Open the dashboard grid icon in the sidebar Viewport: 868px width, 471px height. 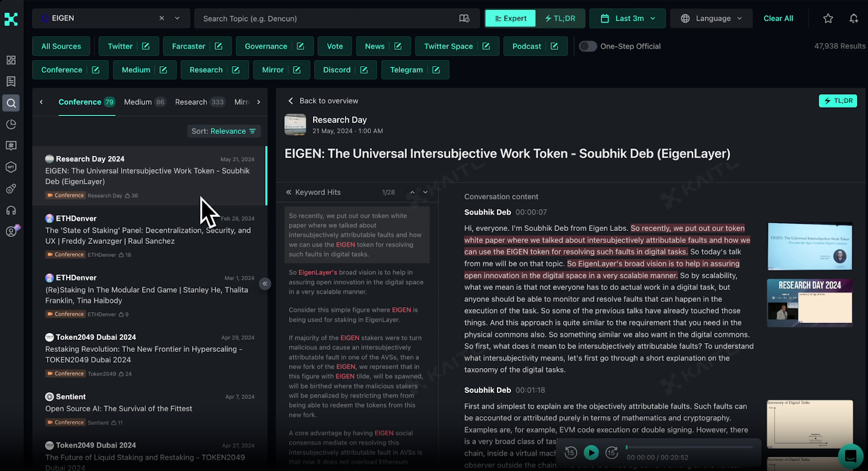pyautogui.click(x=11, y=60)
